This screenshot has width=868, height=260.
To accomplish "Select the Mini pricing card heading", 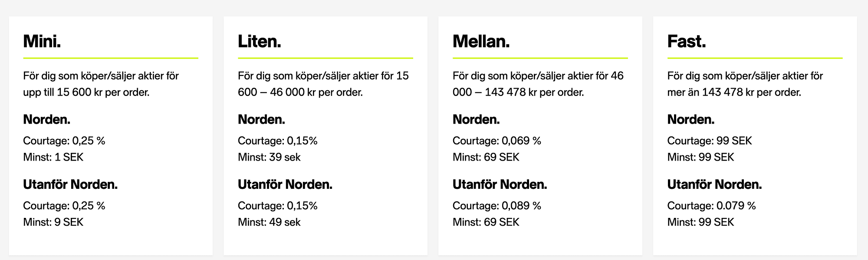I will click(42, 41).
